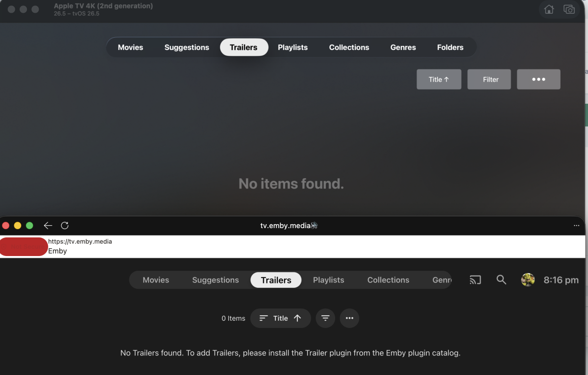The width and height of the screenshot is (588, 375).
Task: Open more options in Emby web toolbar
Action: click(349, 318)
